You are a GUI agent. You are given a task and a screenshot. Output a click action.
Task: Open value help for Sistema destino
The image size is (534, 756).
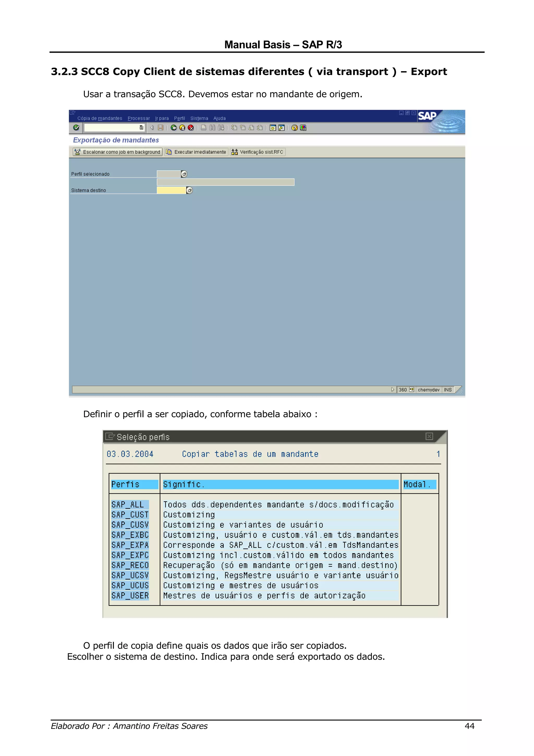pyautogui.click(x=190, y=190)
